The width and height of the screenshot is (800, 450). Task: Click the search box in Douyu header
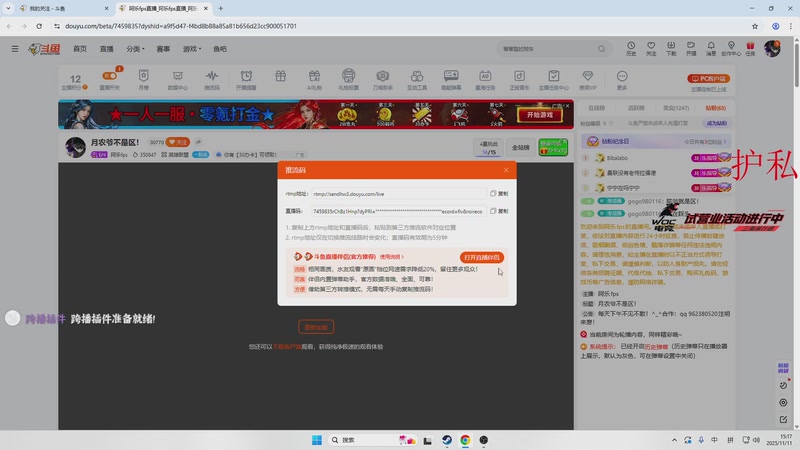tap(547, 49)
